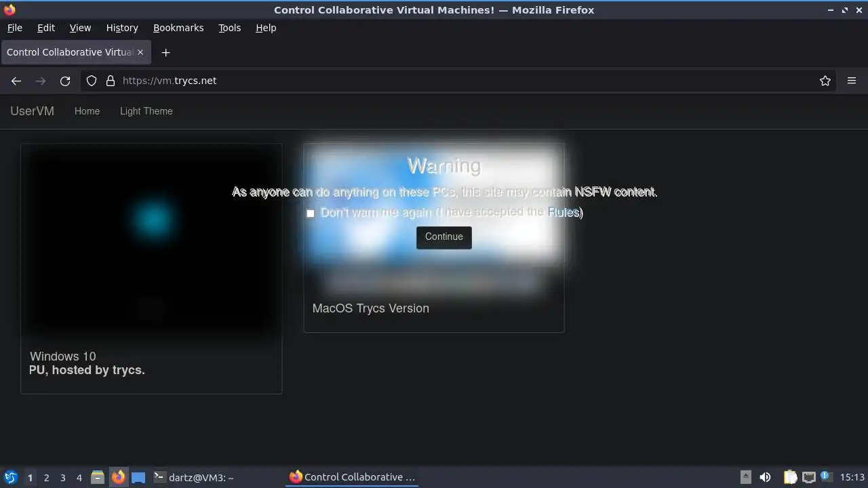Viewport: 868px width, 488px height.
Task: Go to the Home navigation link
Action: tap(87, 111)
